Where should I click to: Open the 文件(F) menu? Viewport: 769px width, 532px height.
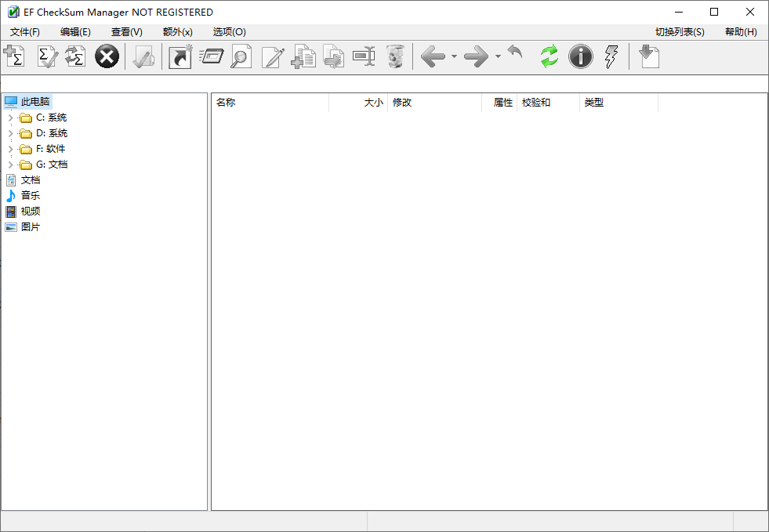click(25, 32)
